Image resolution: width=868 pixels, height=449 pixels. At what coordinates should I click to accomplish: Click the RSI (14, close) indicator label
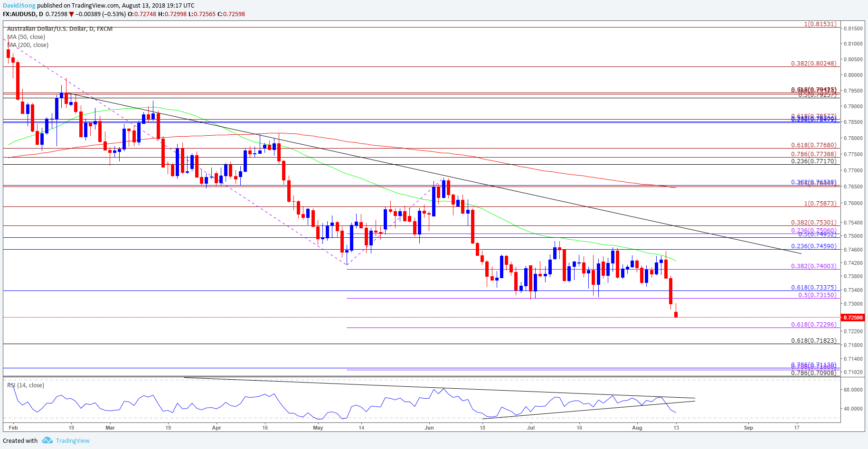26,385
